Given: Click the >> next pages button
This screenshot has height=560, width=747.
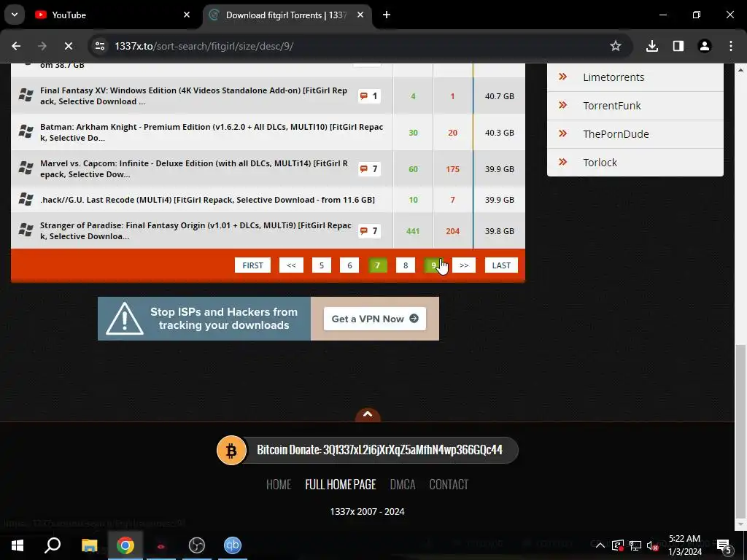Looking at the screenshot, I should click(464, 265).
